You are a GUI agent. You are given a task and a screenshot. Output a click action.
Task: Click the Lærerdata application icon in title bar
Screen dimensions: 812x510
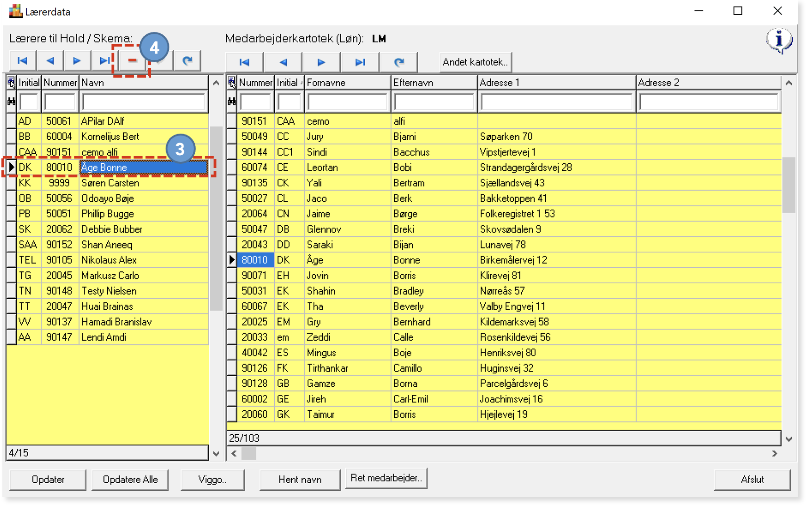pos(16,11)
